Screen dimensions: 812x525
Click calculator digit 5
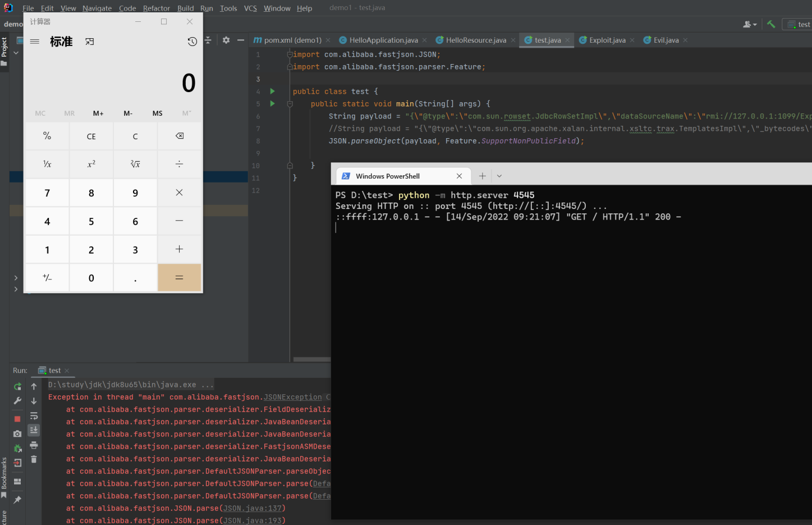[91, 221]
